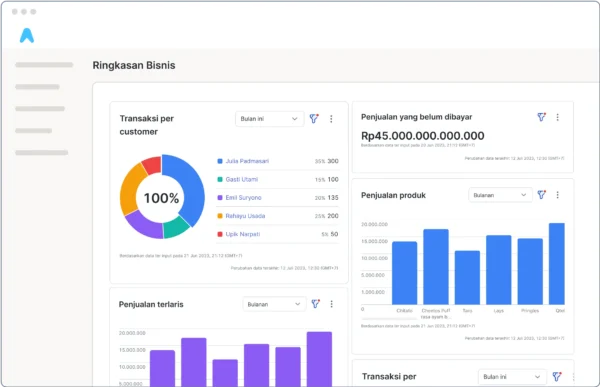The height and width of the screenshot is (387, 600).
Task: Open filter for Transaksi per customer card
Action: tap(314, 119)
